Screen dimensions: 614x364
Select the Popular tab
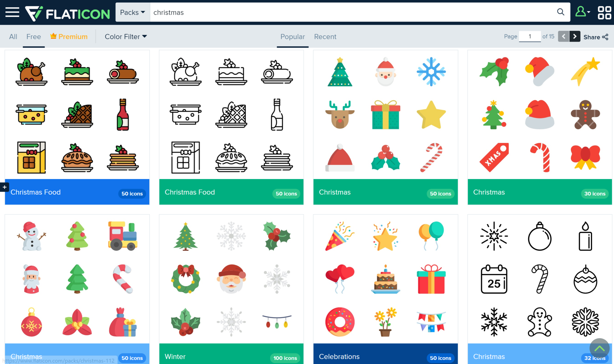click(x=293, y=36)
